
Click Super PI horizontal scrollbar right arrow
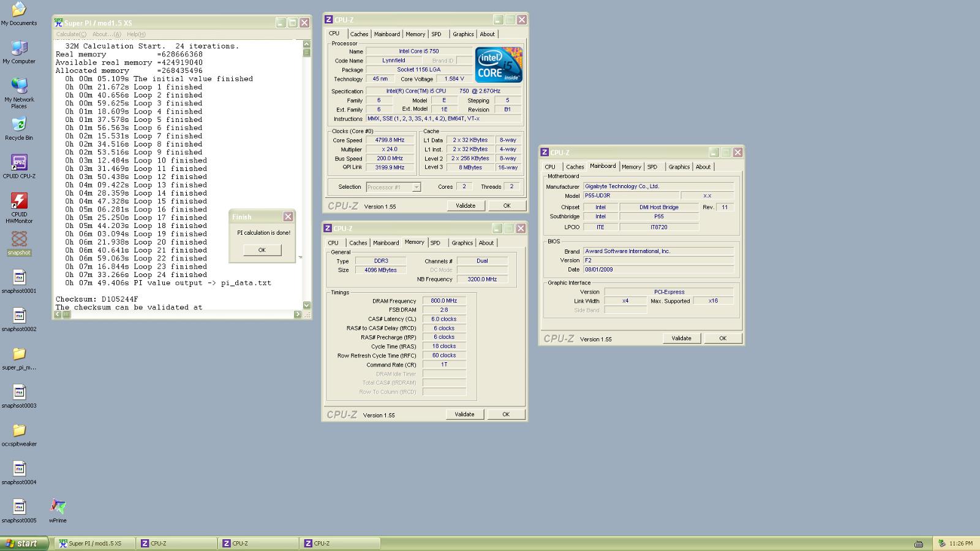(297, 314)
